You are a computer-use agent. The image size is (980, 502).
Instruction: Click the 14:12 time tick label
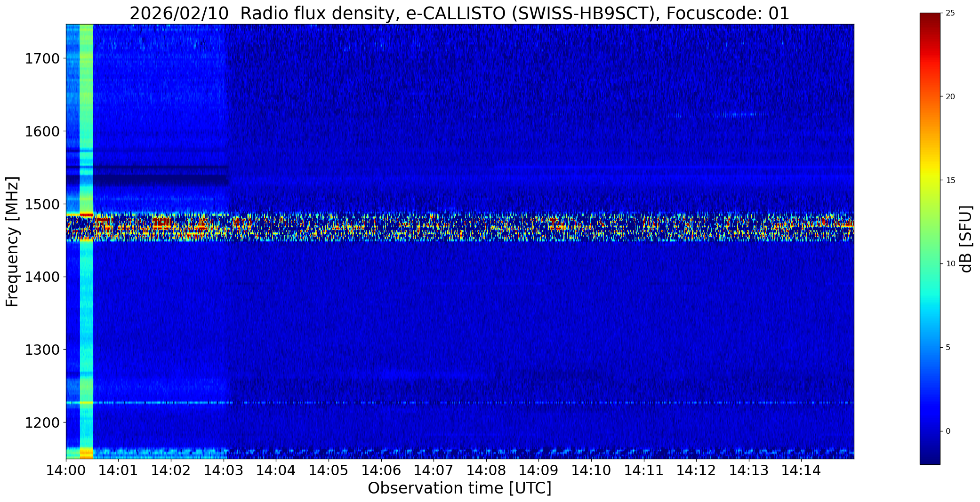click(696, 470)
